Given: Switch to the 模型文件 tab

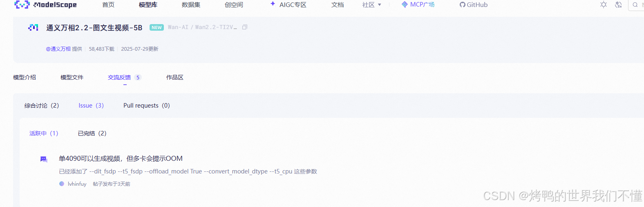Looking at the screenshot, I should [72, 77].
